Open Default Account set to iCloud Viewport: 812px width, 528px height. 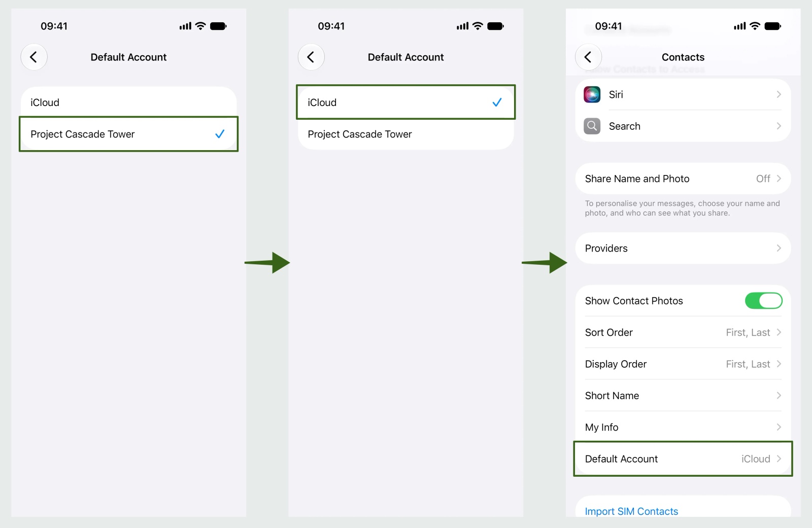coord(683,459)
